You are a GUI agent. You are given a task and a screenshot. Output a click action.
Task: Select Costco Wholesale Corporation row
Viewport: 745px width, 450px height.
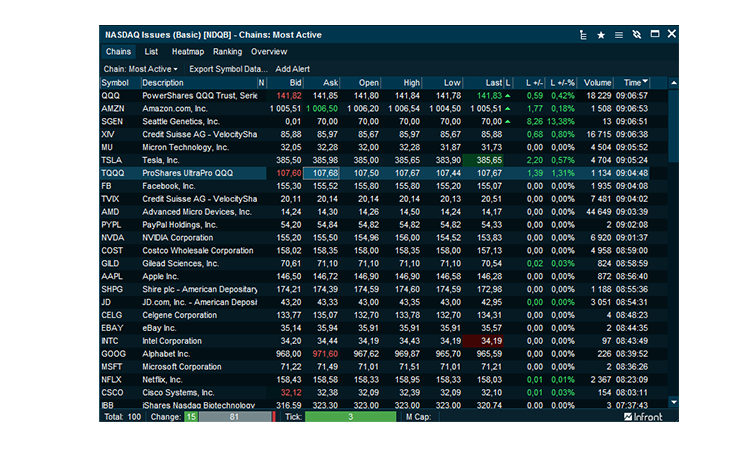tap(374, 250)
